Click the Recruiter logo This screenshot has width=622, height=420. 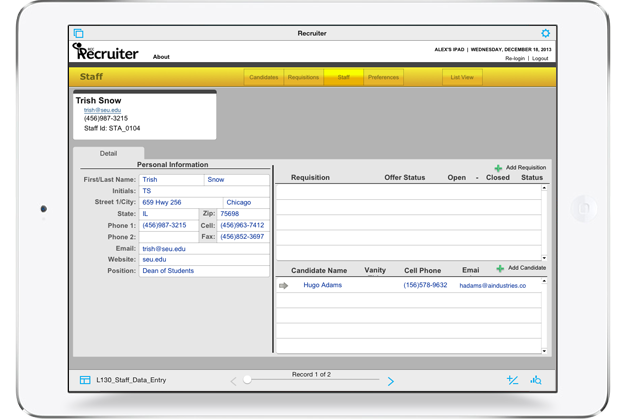[x=106, y=52]
